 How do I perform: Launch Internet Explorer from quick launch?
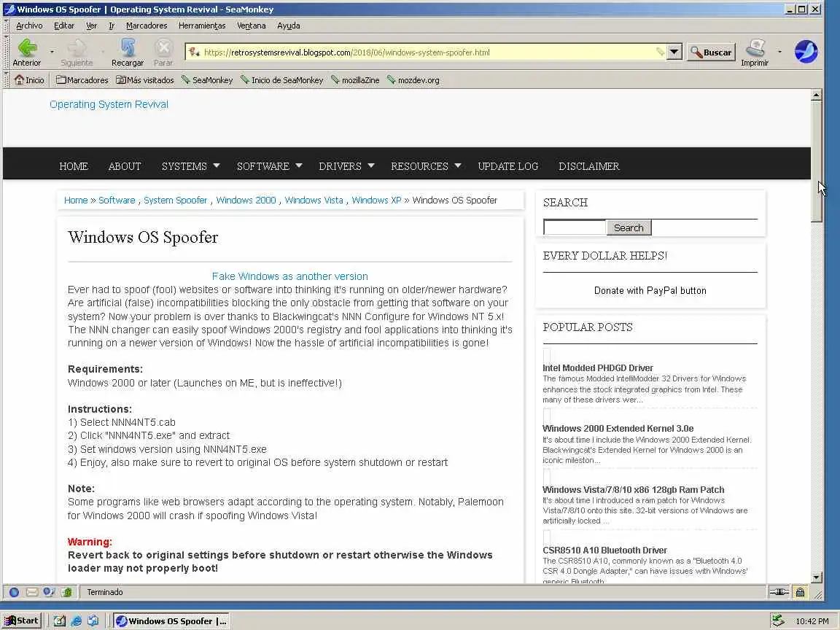[x=76, y=621]
